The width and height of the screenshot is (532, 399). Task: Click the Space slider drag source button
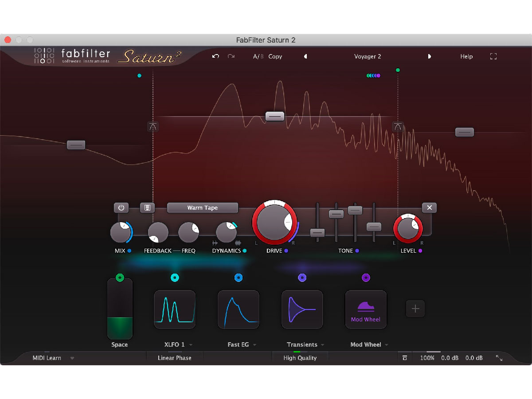(120, 278)
